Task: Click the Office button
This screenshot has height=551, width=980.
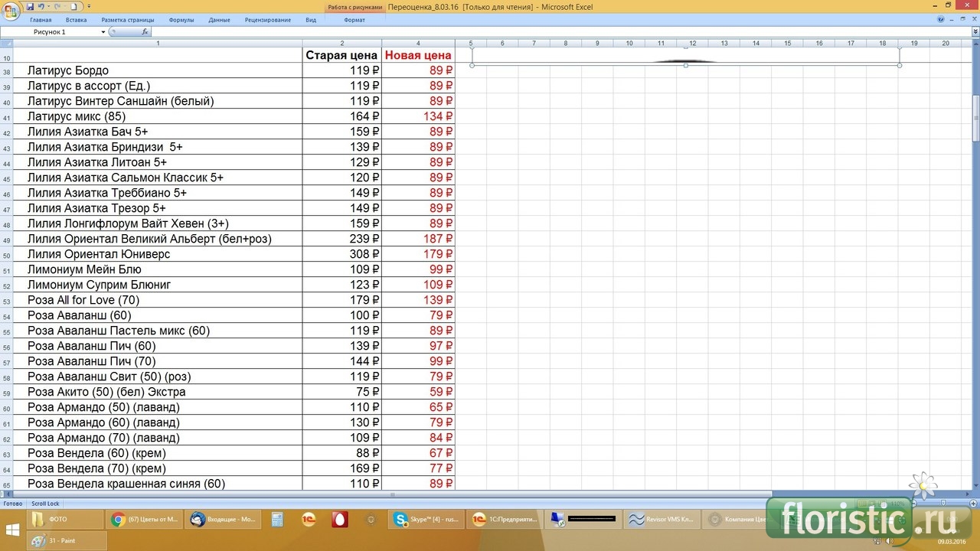Action: [12, 8]
